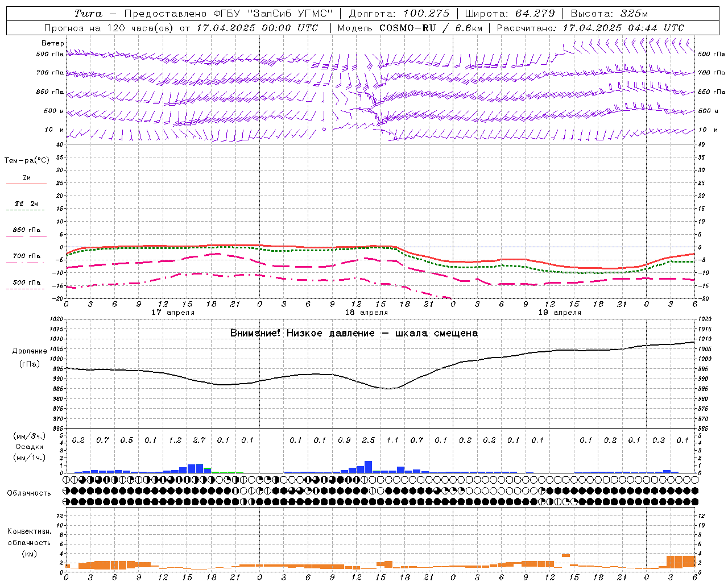Click the station name Tura in header

click(88, 14)
